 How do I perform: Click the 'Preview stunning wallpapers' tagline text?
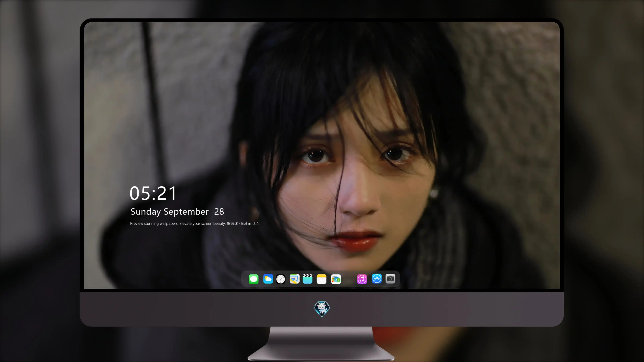(x=195, y=223)
